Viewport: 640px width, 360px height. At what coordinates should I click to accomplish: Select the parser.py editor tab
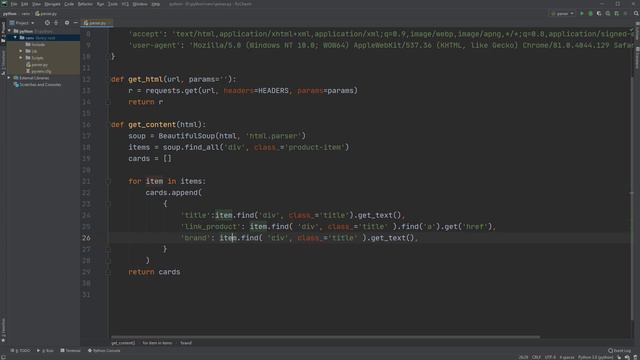[x=97, y=23]
